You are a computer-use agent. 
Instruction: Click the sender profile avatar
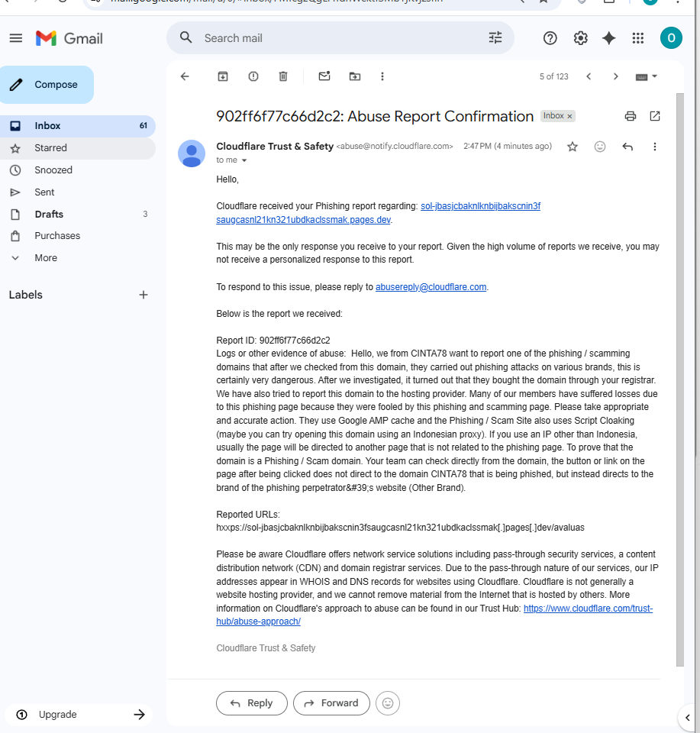192,153
